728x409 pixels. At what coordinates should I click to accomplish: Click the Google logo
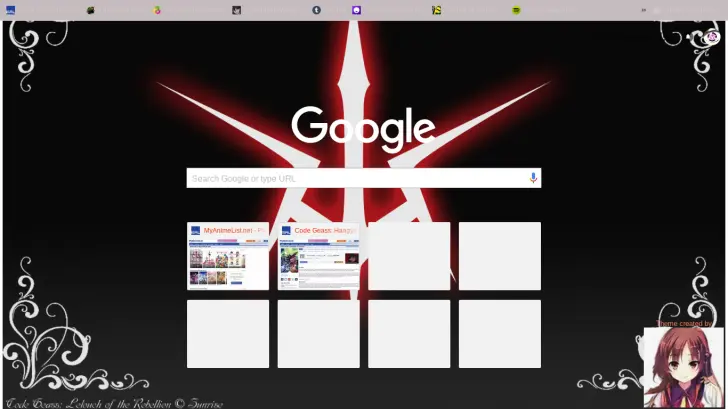pos(363,128)
